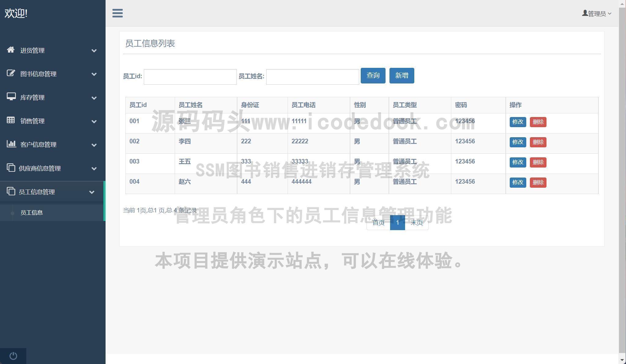Click the copy icon beside 供应商信息管理
626x364 pixels.
(x=11, y=167)
